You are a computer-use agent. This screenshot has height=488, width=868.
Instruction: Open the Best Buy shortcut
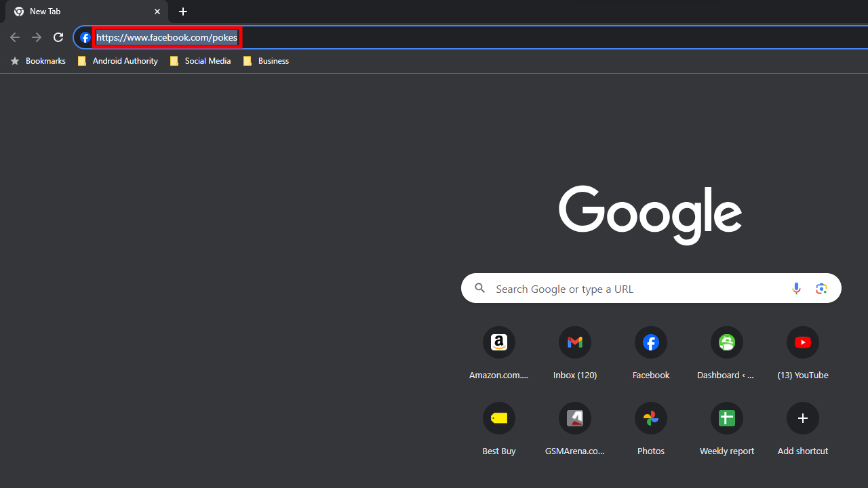pos(499,430)
